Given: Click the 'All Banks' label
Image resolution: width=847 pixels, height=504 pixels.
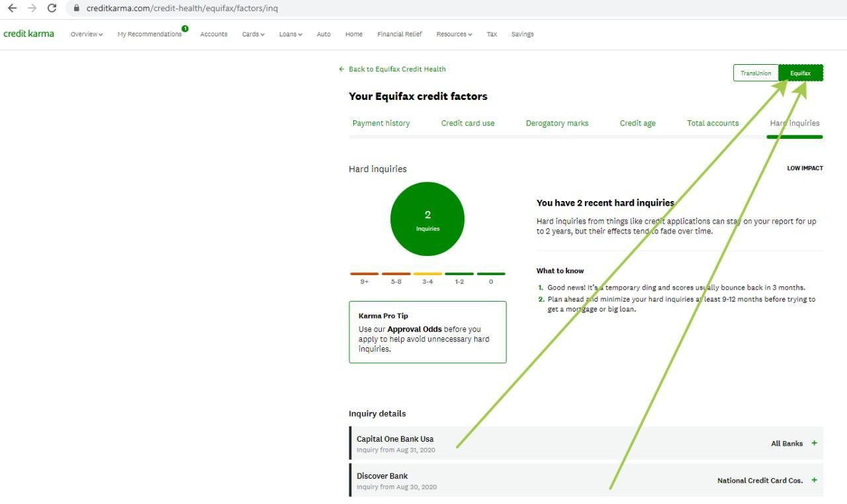Looking at the screenshot, I should (787, 443).
